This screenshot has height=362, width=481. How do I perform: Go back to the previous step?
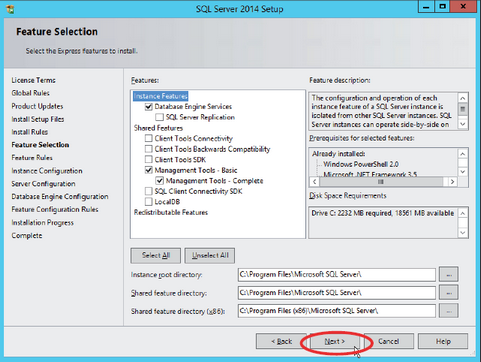(281, 341)
